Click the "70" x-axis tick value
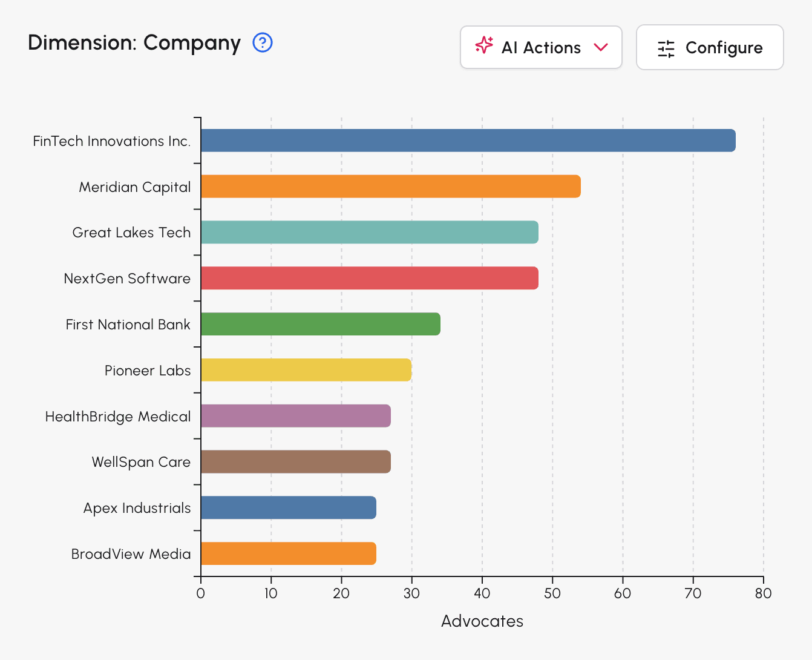This screenshot has width=812, height=660. click(x=693, y=593)
